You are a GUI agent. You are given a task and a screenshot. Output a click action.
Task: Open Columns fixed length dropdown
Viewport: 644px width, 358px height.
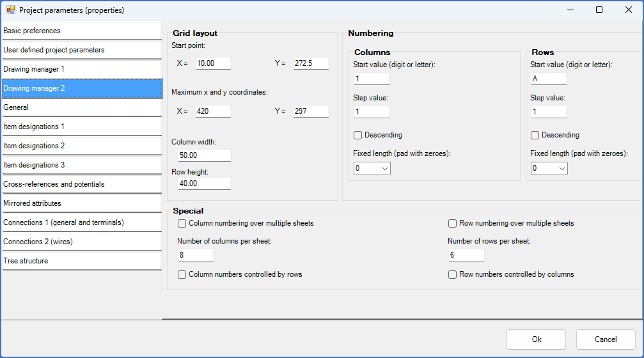coord(372,168)
